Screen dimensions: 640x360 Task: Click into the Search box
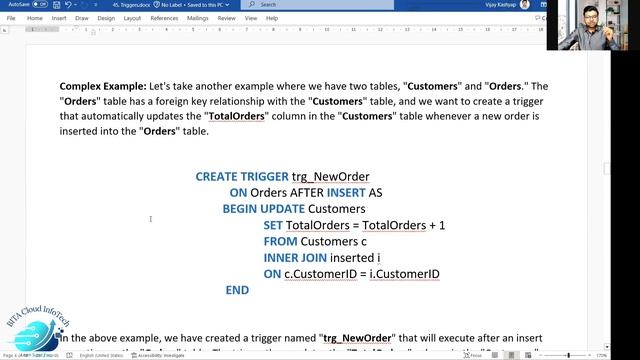(x=318, y=4)
